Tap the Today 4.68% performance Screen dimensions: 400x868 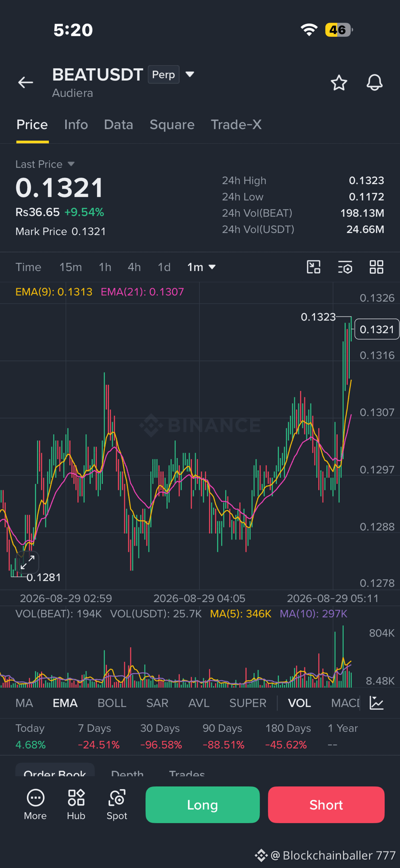[x=30, y=737]
